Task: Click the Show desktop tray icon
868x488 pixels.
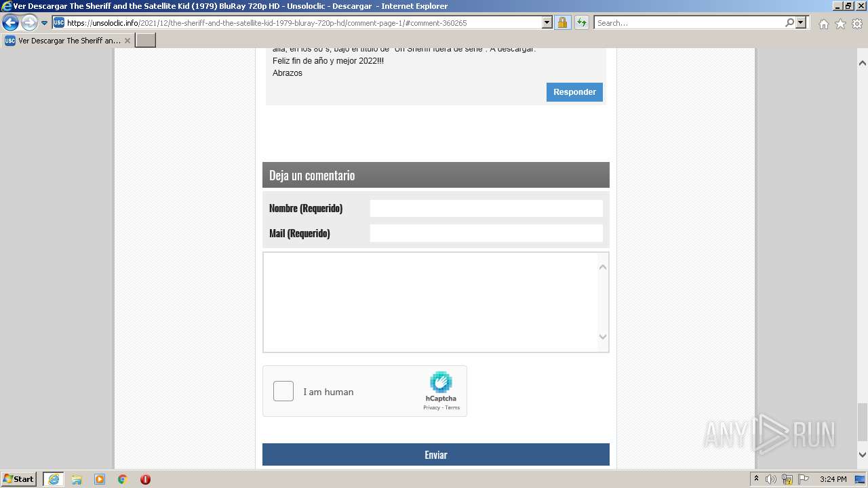Action: [860, 479]
